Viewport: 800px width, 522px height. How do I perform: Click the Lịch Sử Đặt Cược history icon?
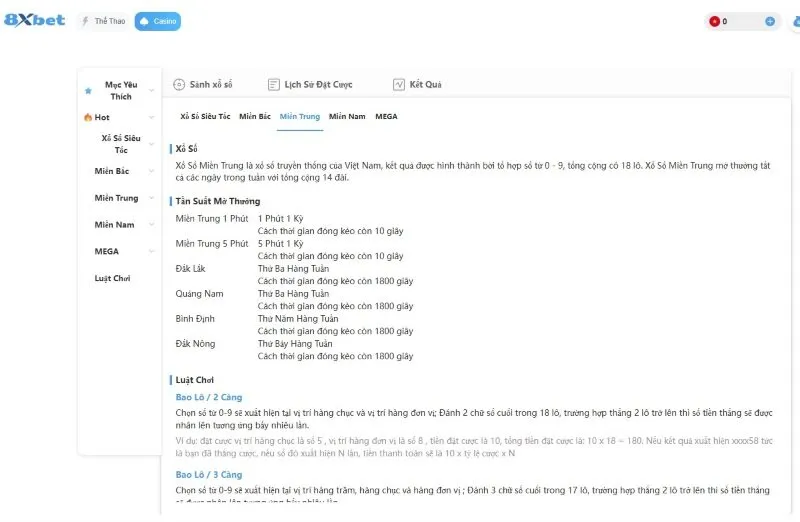(273, 85)
